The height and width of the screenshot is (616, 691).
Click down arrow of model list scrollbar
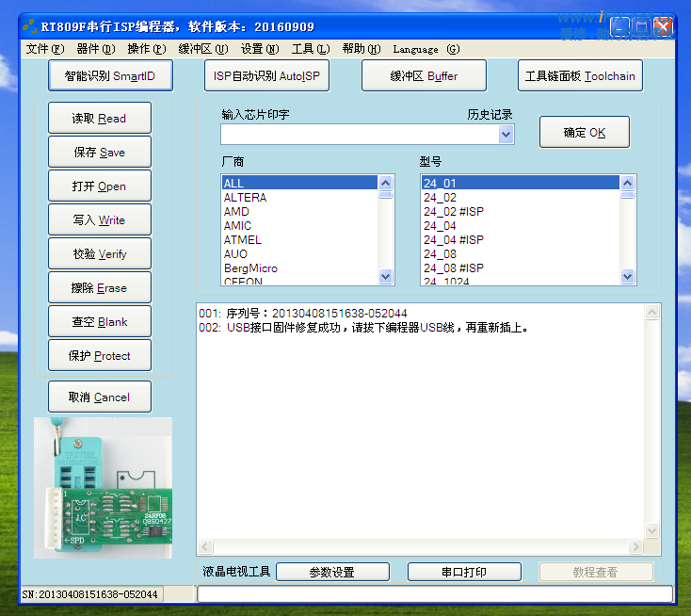coord(628,277)
